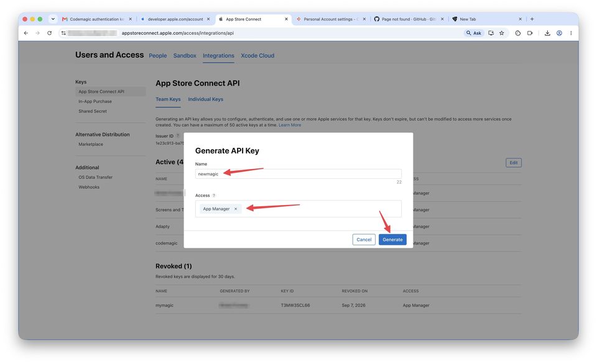597x364 pixels.
Task: Close the developer.apple.com/account tab
Action: (x=208, y=19)
